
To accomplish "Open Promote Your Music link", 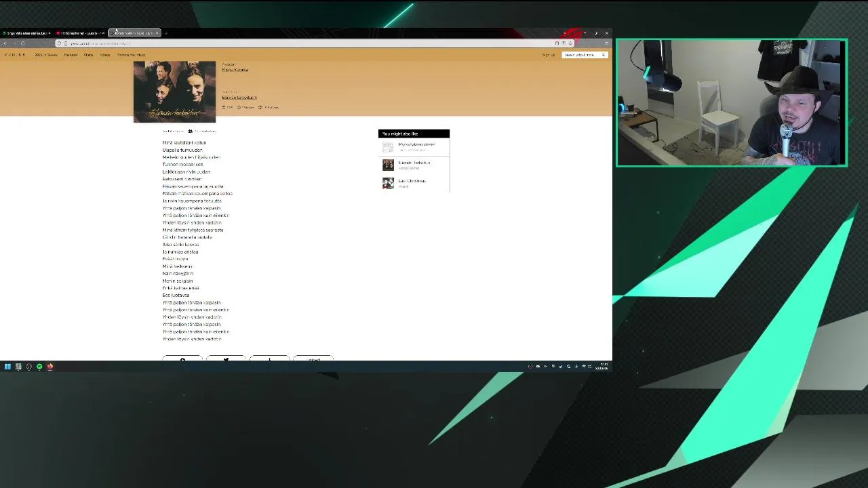I will pos(131,55).
